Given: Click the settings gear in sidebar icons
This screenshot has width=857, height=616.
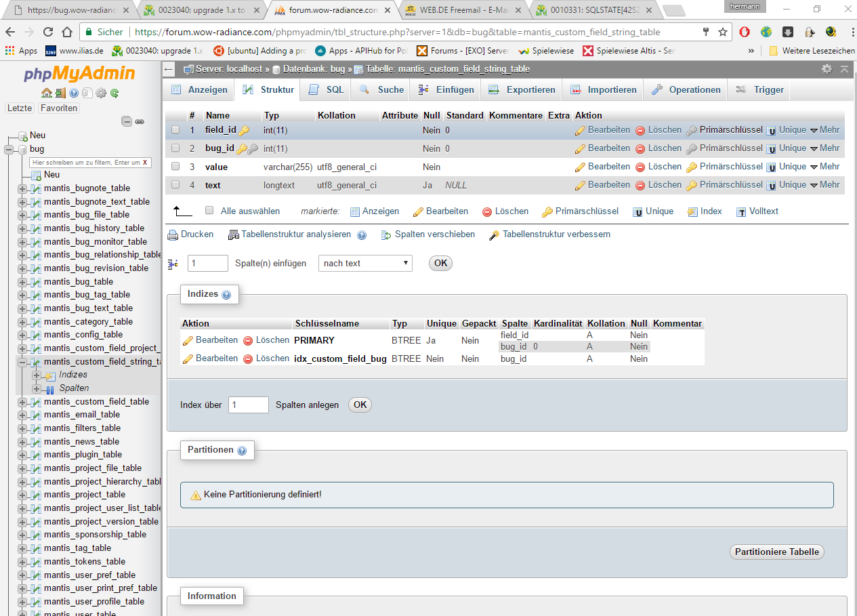Looking at the screenshot, I should click(102, 93).
